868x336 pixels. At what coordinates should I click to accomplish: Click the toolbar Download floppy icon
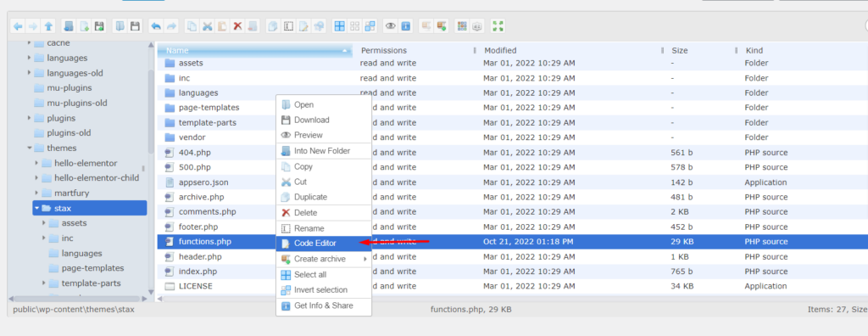135,25
